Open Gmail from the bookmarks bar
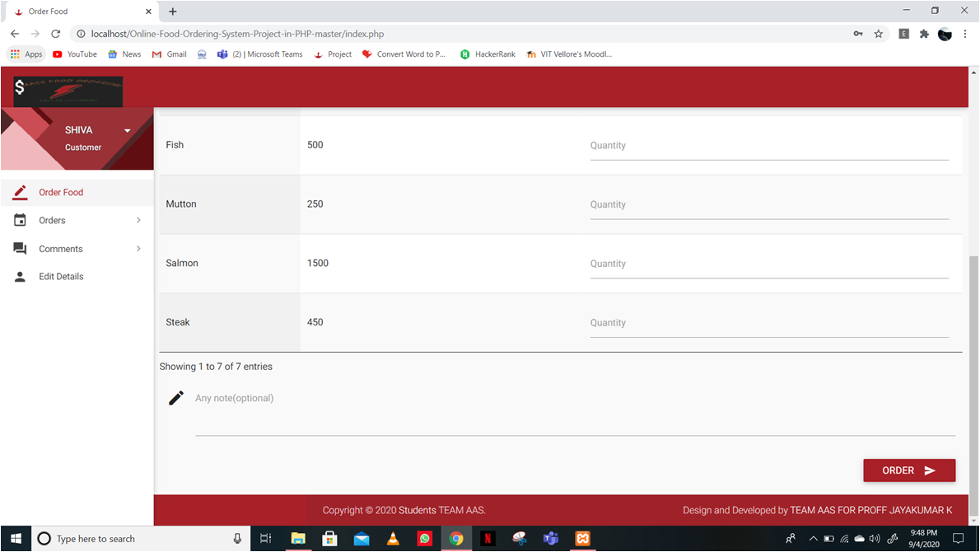Viewport: 980px width, 552px height. (x=169, y=54)
